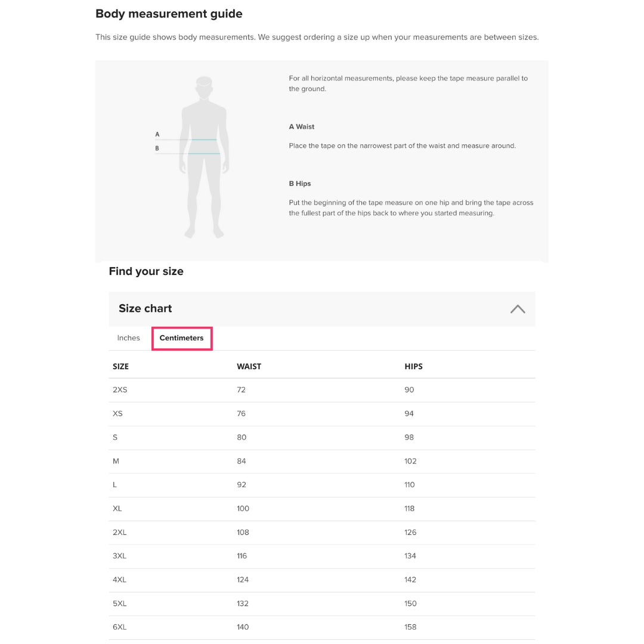Image resolution: width=644 pixels, height=644 pixels.
Task: Click the B Hips heading
Action: pyautogui.click(x=300, y=184)
